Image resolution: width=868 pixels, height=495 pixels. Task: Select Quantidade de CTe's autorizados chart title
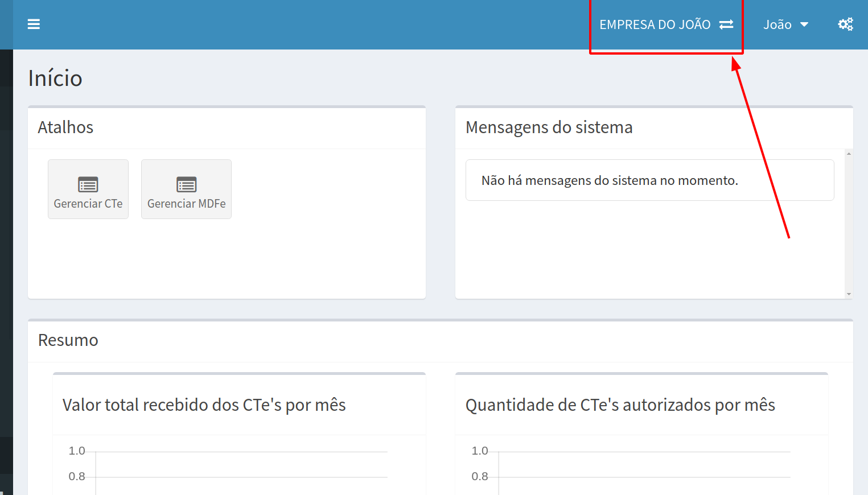(620, 405)
